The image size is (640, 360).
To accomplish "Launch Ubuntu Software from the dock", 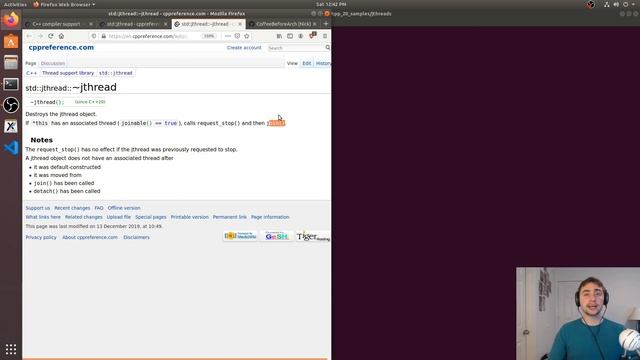I will pos(11,42).
